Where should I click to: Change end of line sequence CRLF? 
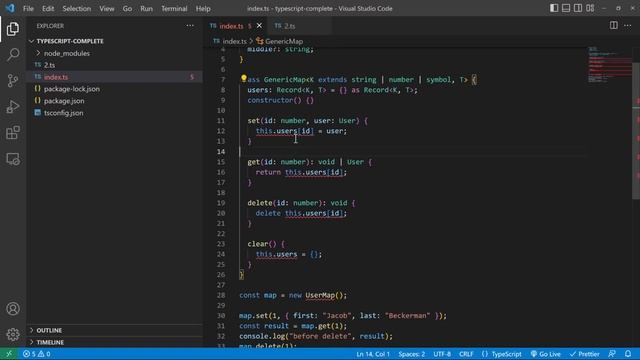click(x=466, y=354)
